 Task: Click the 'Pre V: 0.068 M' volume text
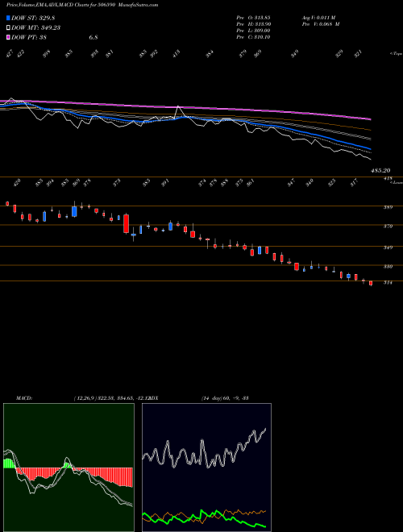click(x=320, y=24)
